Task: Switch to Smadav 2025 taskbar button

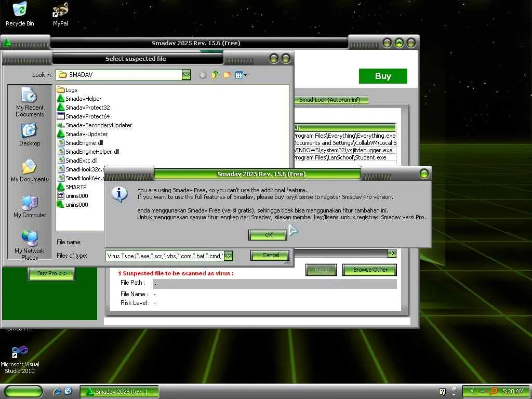Action: pos(119,392)
